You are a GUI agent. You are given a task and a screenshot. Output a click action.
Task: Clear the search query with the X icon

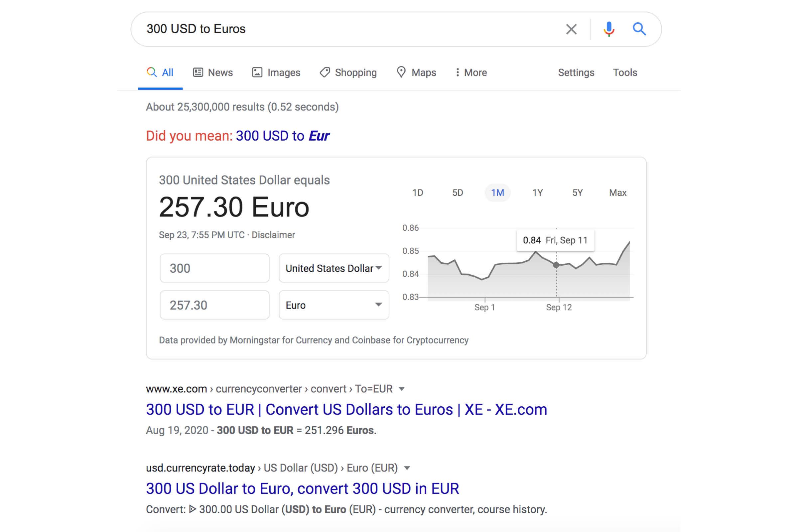(x=571, y=29)
